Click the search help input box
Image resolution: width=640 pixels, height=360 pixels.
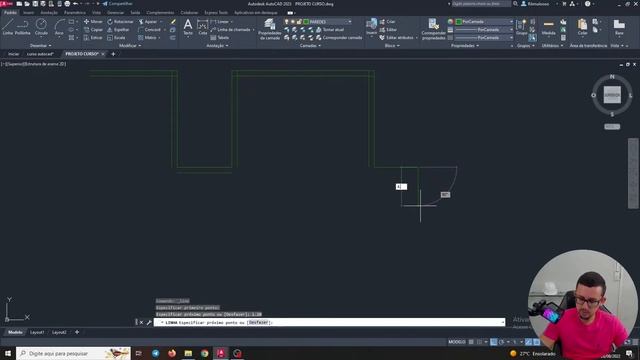coord(482,4)
